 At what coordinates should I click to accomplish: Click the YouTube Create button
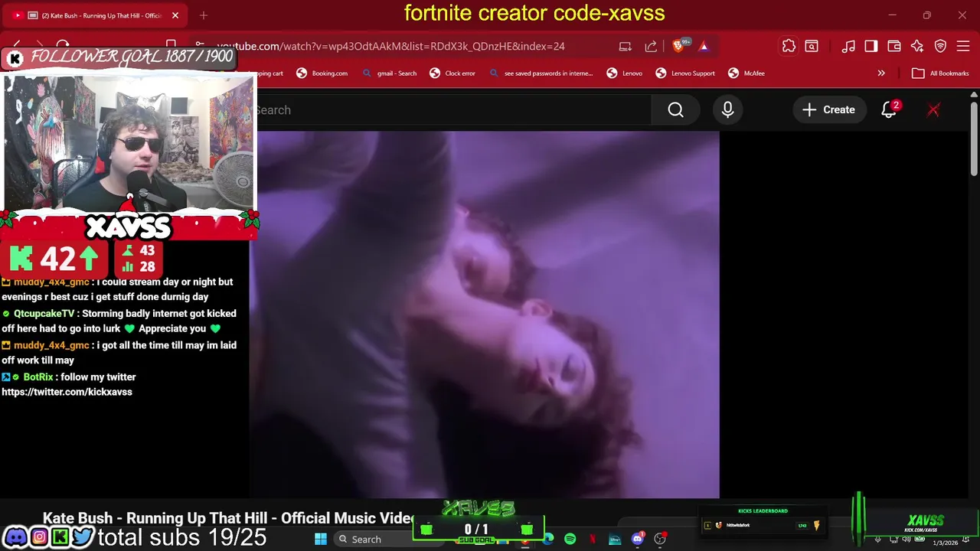[x=828, y=110]
